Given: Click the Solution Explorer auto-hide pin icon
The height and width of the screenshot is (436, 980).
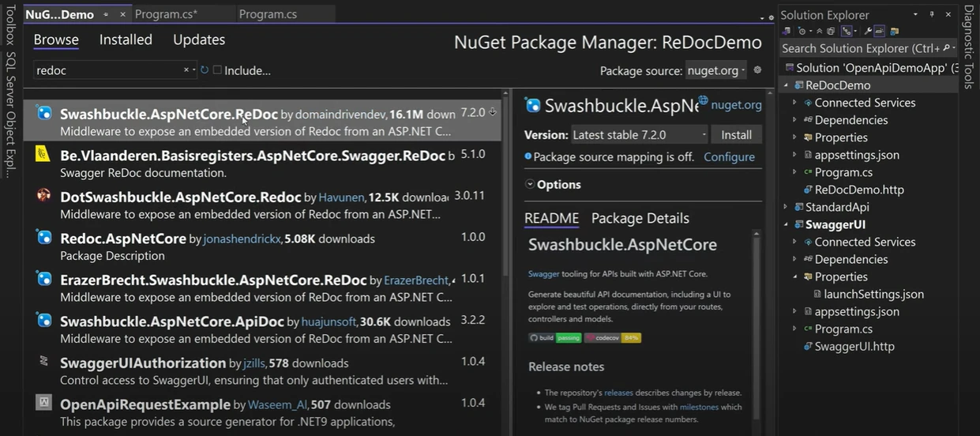Looking at the screenshot, I should 932,14.
